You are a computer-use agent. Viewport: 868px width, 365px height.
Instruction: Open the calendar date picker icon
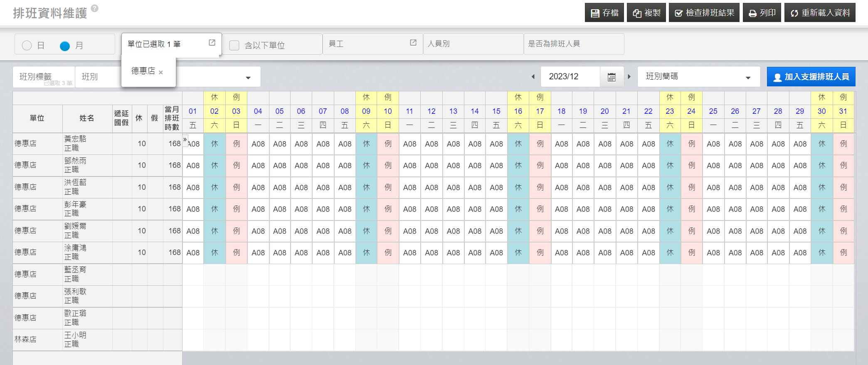tap(612, 77)
